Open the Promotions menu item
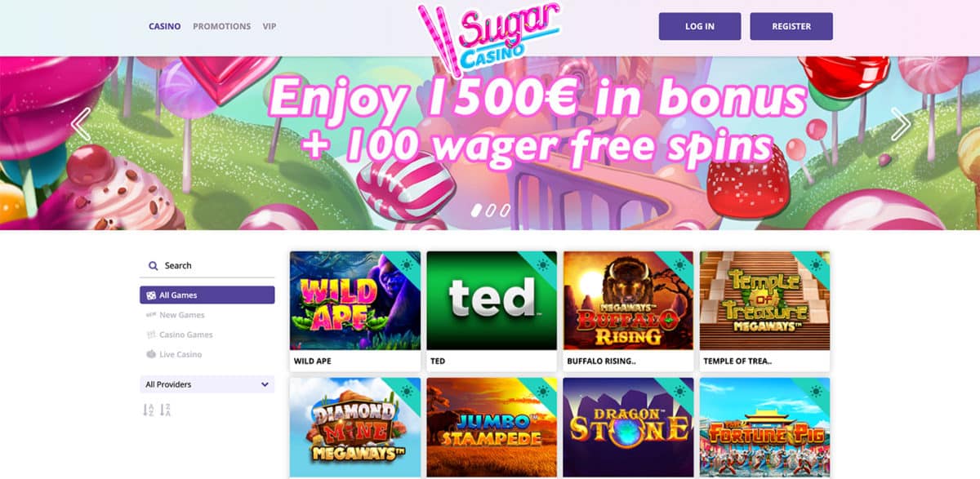 click(x=221, y=26)
